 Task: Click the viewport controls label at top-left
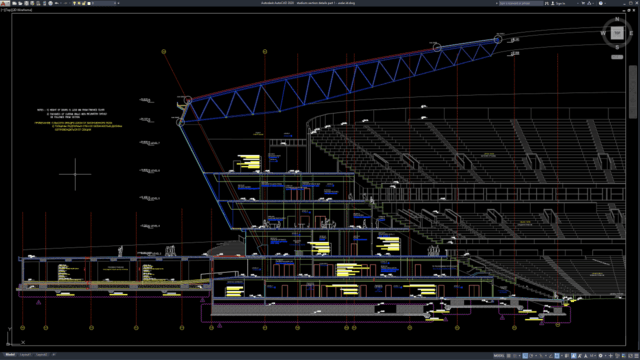click(x=16, y=10)
